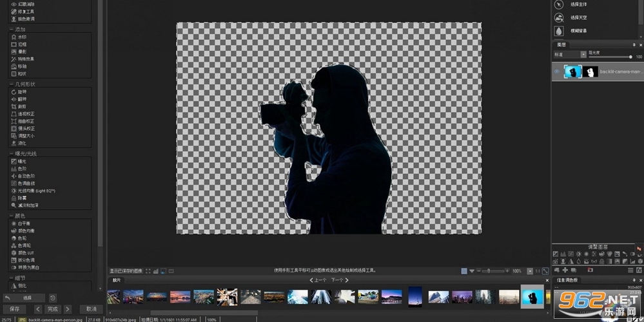Switch to the 图层 (layers) panel tab
Viewport: 644px width, 322px height.
click(561, 44)
